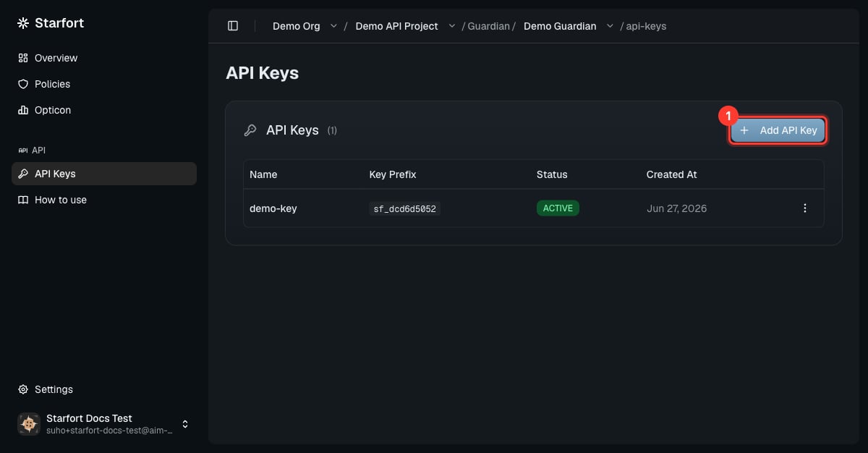Click the Opticon chart icon
The width and height of the screenshot is (868, 453).
[23, 110]
